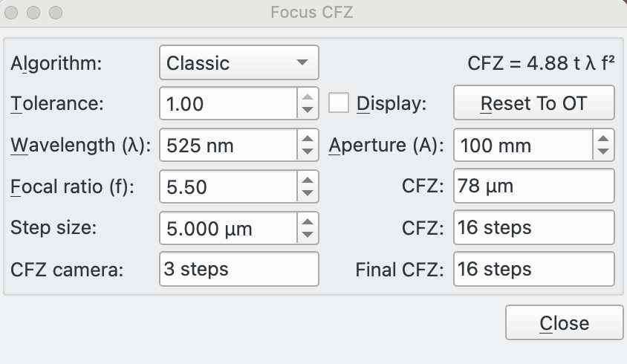Click the macOS red close window button

pos(13,13)
